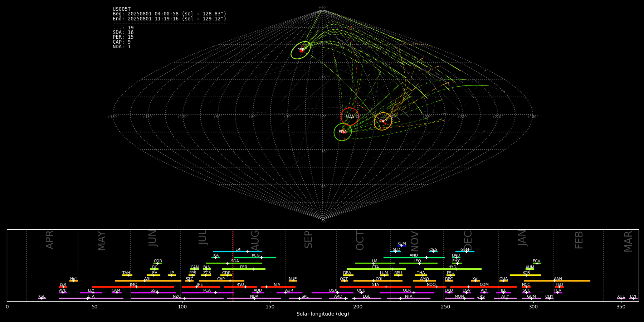The image size is (644, 322).
Task: Click the red current-date marker line in timeline
Action: coord(233,265)
